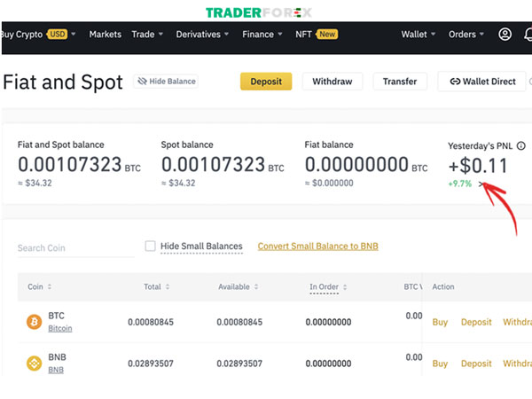The height and width of the screenshot is (399, 532).
Task: Click the Spot balance 0.00107323 BTC value
Action: tap(223, 165)
